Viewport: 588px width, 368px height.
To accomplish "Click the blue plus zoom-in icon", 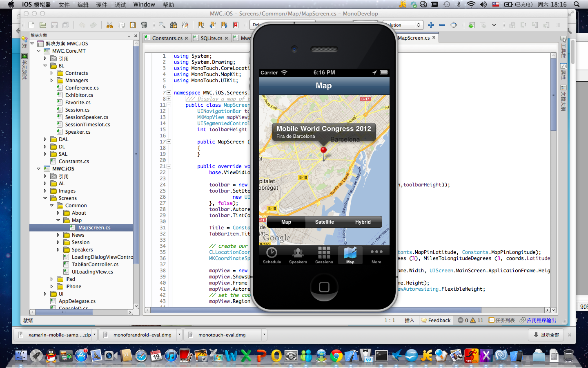I will [x=431, y=25].
